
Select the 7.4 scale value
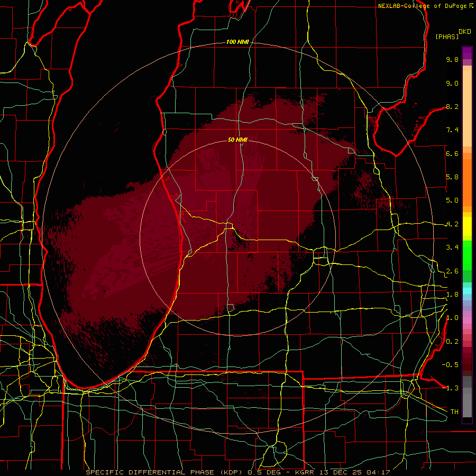tap(452, 130)
